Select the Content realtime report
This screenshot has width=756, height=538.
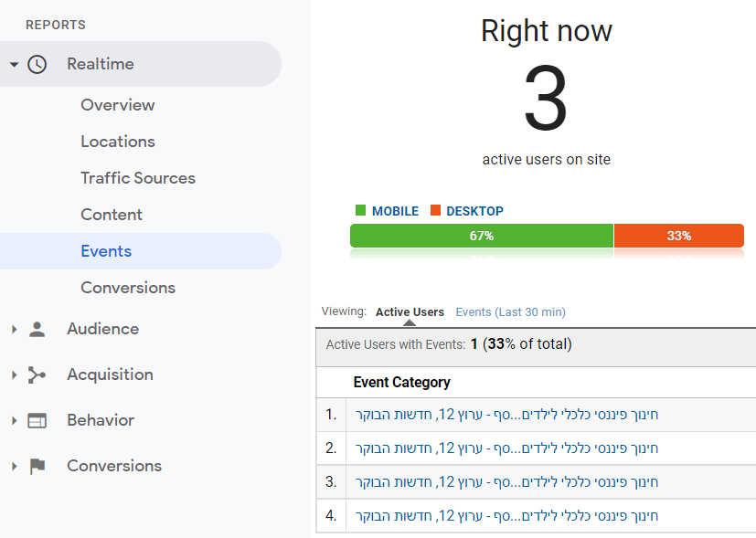[x=112, y=215]
